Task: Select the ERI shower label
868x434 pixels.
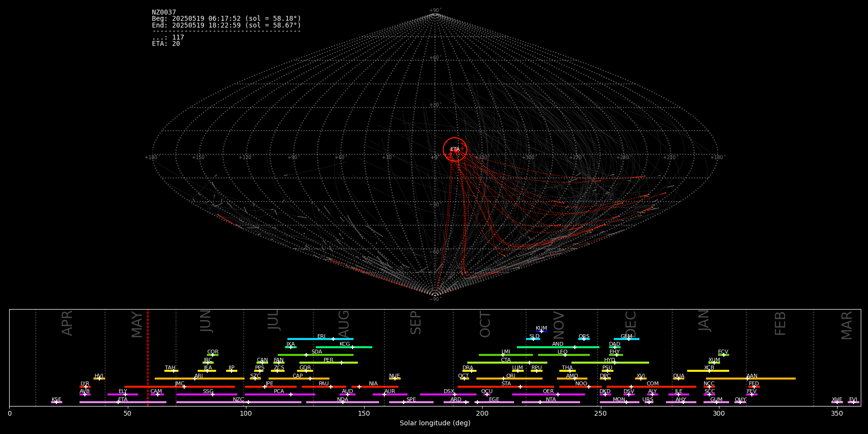Action: pos(321,337)
